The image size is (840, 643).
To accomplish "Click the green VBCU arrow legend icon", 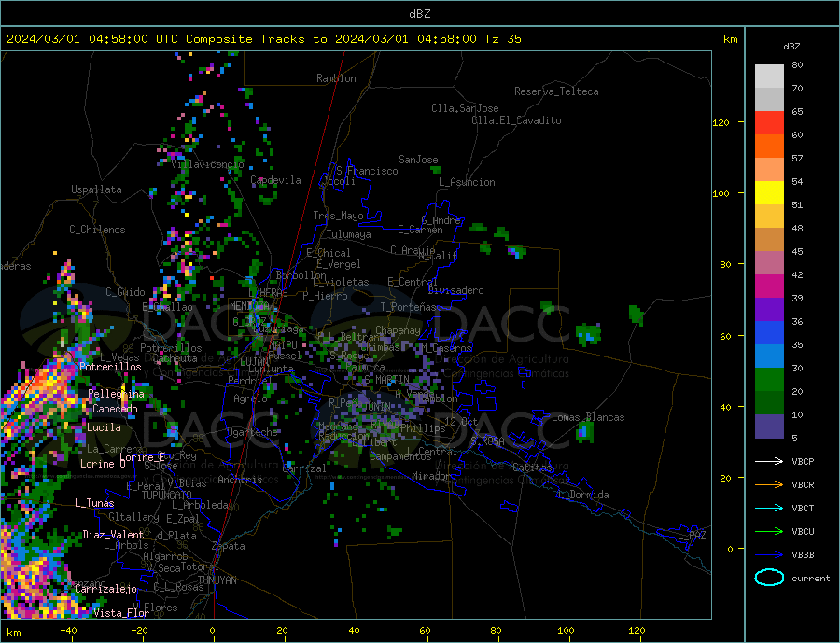I will tap(769, 532).
